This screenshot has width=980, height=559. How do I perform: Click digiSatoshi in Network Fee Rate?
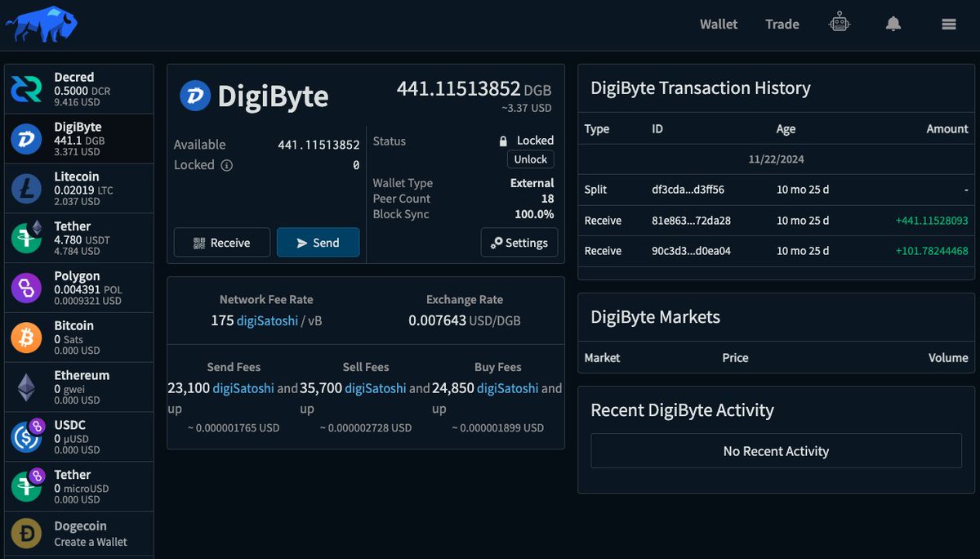tap(265, 320)
